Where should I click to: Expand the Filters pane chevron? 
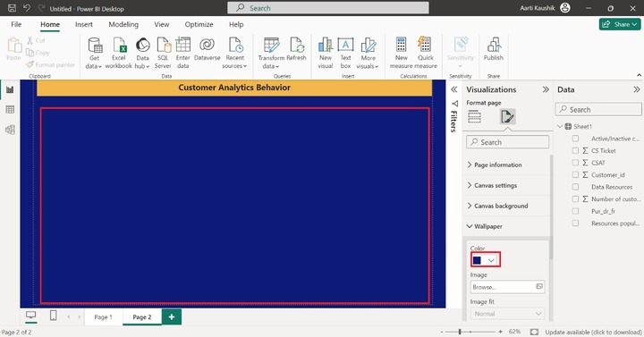[453, 89]
